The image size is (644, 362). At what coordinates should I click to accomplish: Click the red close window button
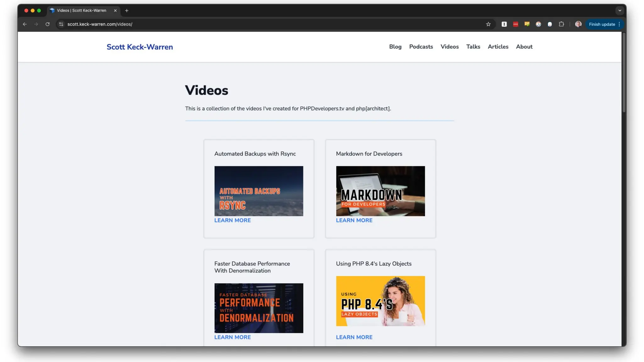26,10
